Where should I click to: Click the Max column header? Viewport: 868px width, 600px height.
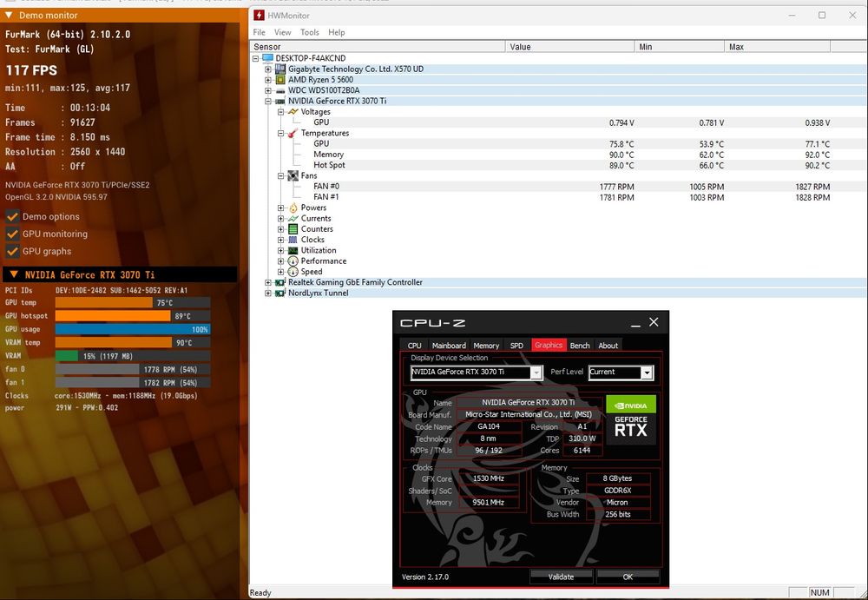coord(777,47)
